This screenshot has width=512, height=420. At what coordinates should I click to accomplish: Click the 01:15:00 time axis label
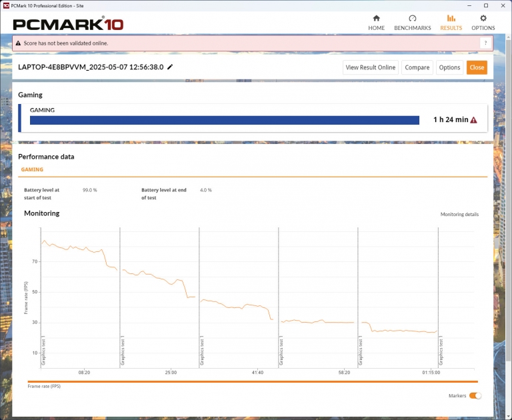431,372
